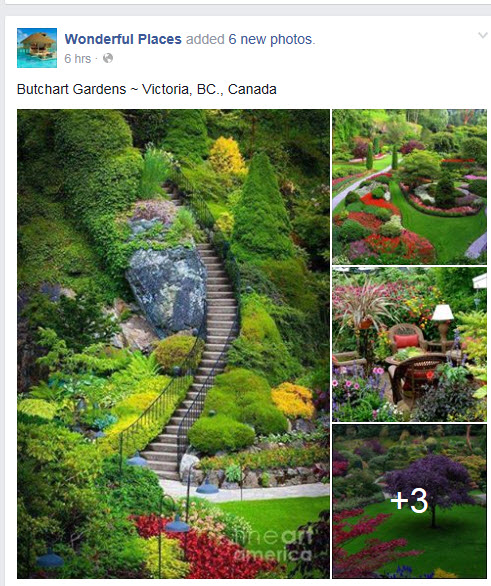This screenshot has width=491, height=586.
Task: Expand the post options chevron
Action: (483, 36)
